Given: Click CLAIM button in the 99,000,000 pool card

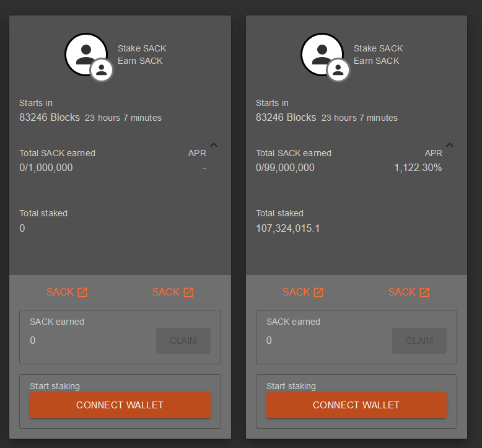Looking at the screenshot, I should pos(419,341).
